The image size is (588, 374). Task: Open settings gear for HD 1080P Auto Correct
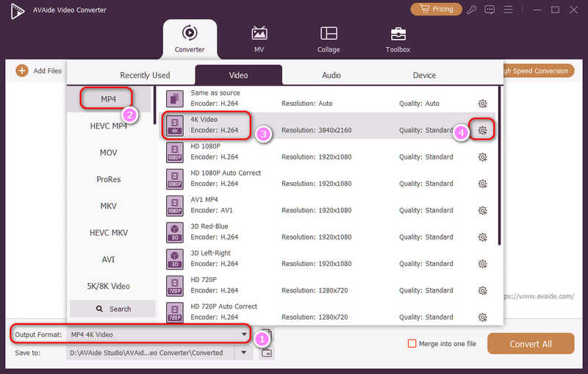point(483,184)
